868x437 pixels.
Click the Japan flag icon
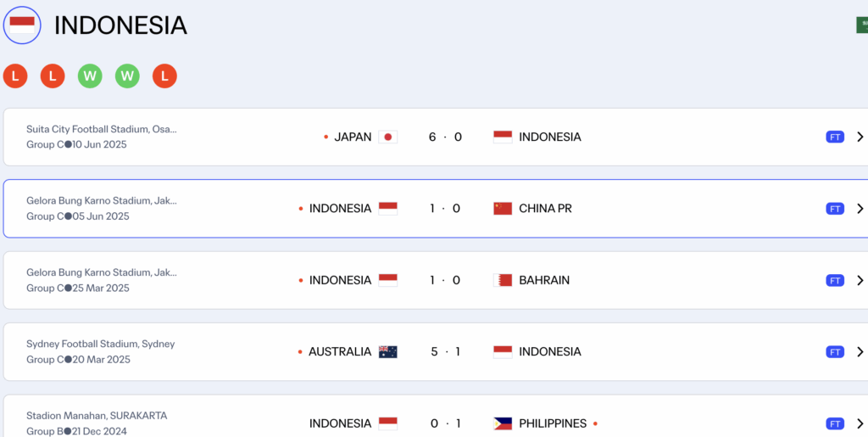click(387, 137)
